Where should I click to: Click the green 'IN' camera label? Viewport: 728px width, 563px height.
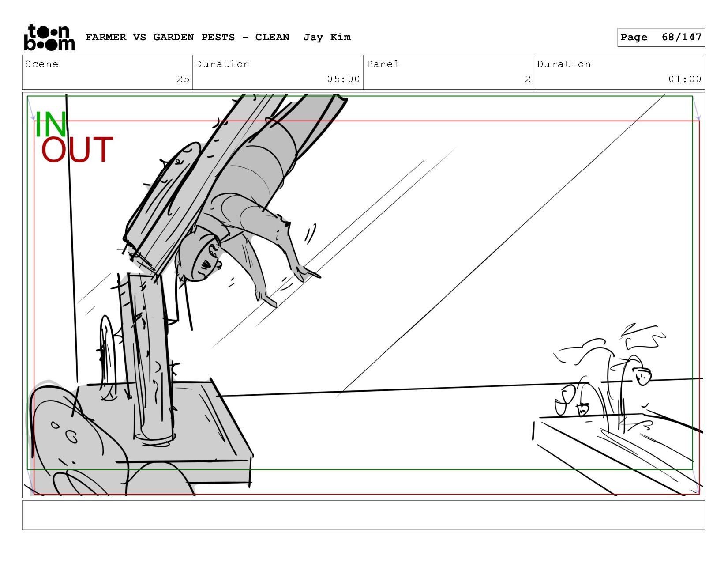(x=51, y=125)
